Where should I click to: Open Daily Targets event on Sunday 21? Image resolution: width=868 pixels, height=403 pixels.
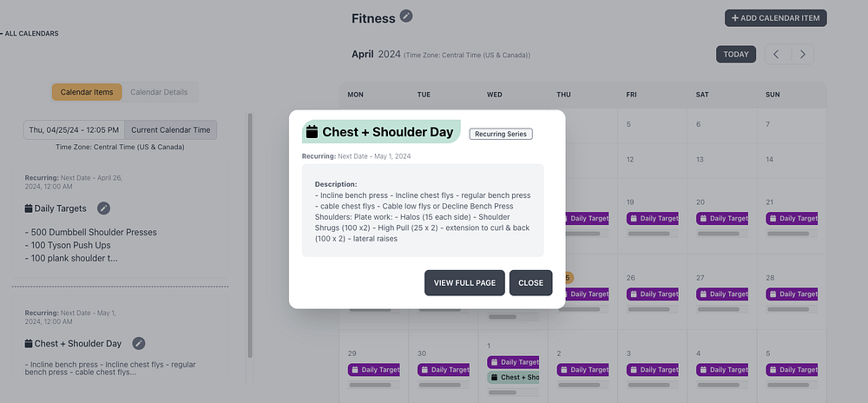[792, 219]
